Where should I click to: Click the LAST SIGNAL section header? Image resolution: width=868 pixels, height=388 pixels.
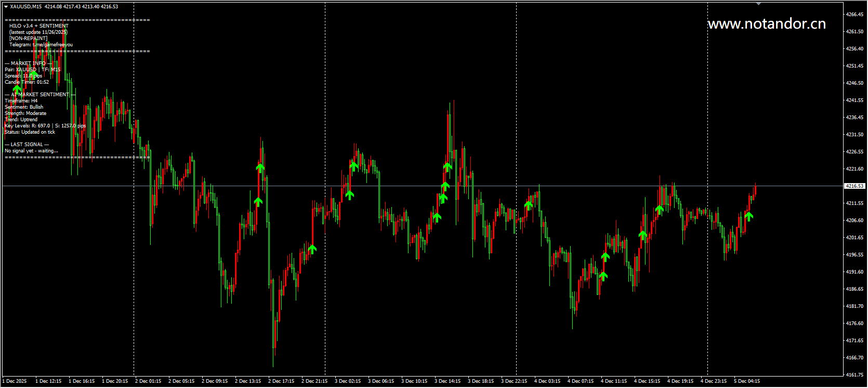click(27, 145)
